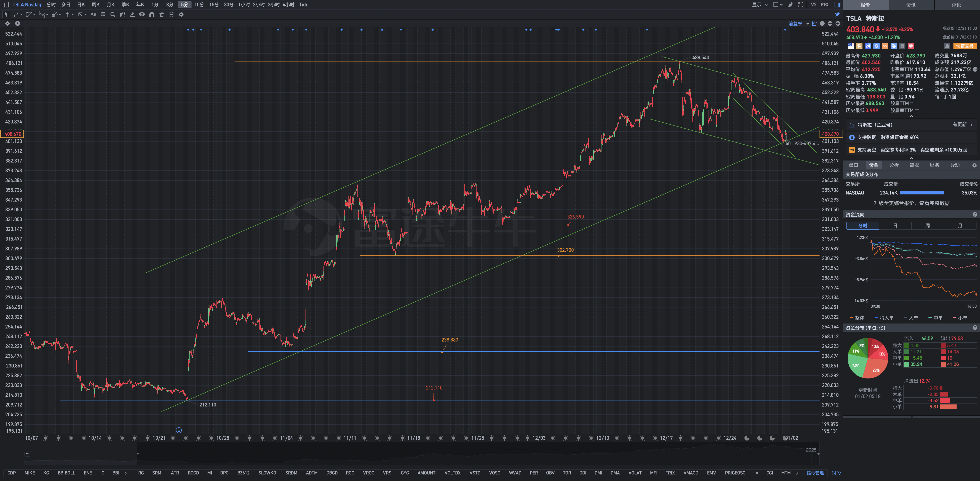This screenshot has width=980, height=481.
Task: Toggle drawings visibility with eye icon
Action: coord(142,14)
